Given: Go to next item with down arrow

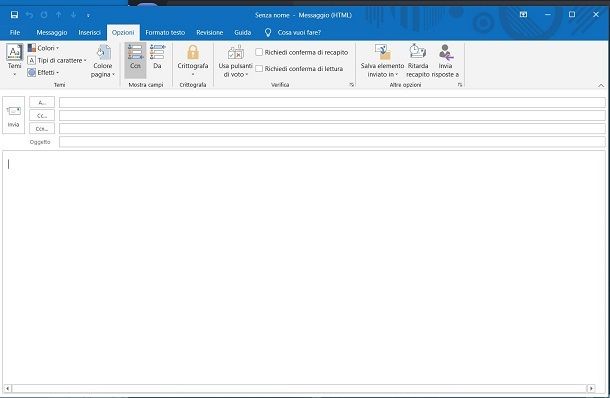Looking at the screenshot, I should click(74, 15).
